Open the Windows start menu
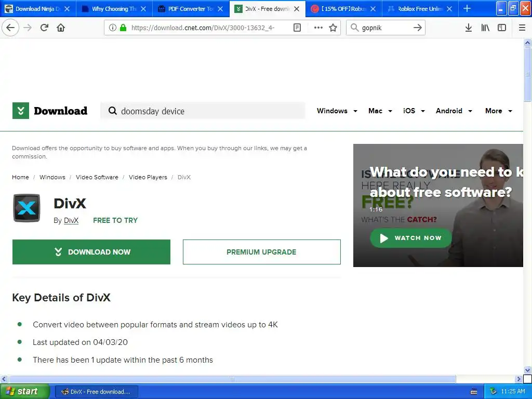Screen dimensions: 532x399 (25, 392)
